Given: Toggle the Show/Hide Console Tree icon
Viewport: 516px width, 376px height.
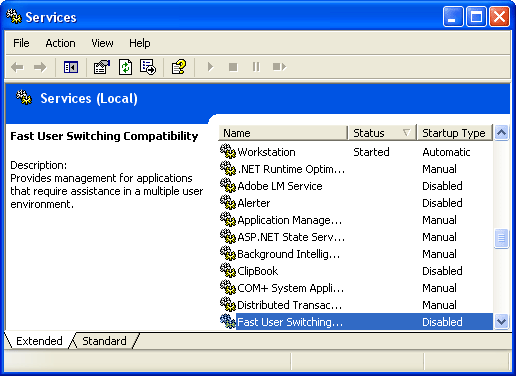Looking at the screenshot, I should [71, 67].
